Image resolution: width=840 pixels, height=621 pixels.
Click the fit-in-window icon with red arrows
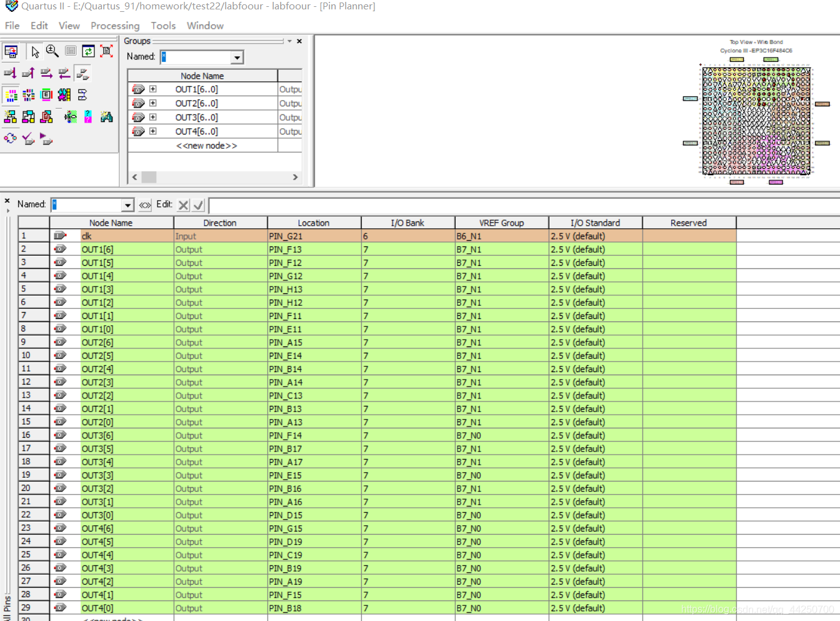tap(106, 51)
